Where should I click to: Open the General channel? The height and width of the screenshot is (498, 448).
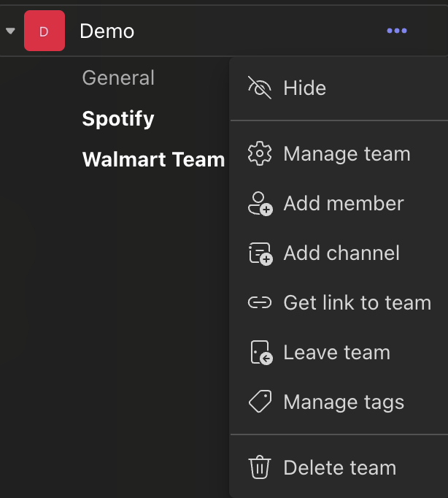pyautogui.click(x=118, y=78)
